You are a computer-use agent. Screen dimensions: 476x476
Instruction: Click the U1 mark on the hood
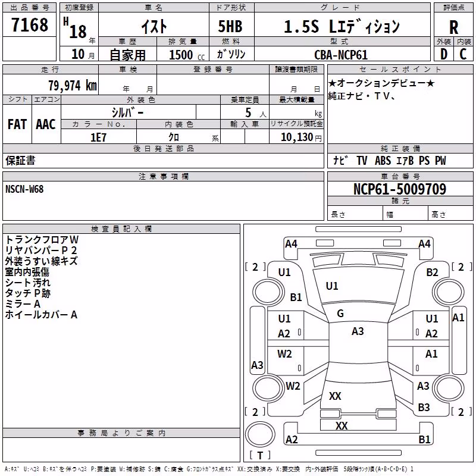332,286
